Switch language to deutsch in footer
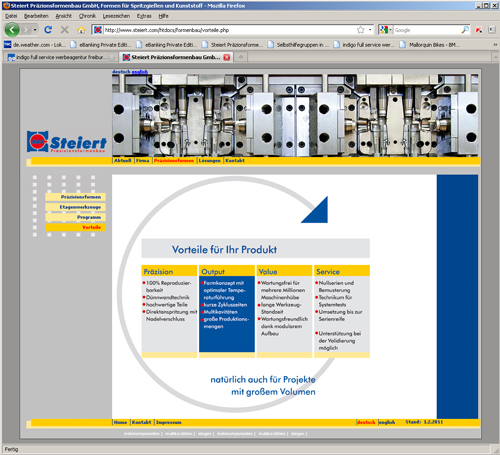 [x=366, y=422]
